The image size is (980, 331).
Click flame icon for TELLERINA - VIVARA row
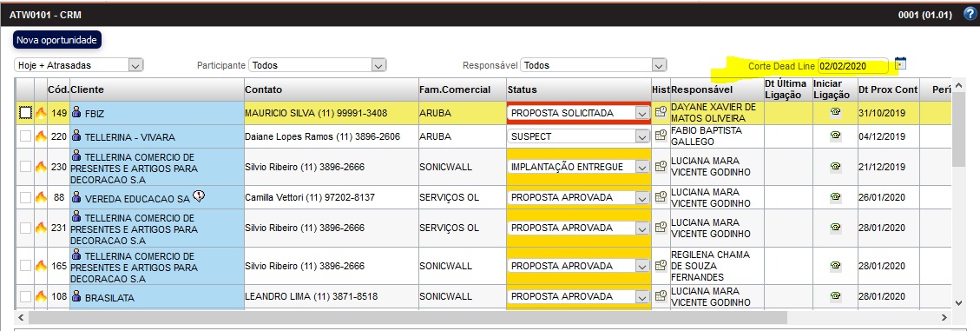[41, 136]
